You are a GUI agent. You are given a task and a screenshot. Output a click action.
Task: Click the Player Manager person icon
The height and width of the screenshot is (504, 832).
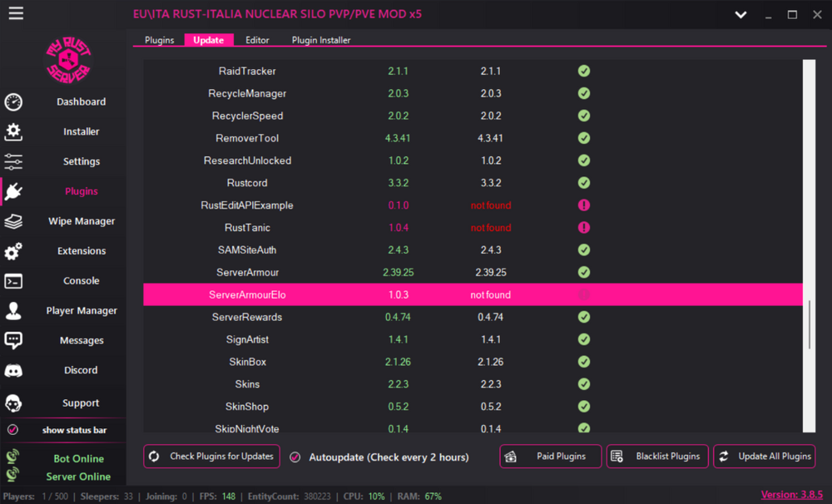point(13,311)
